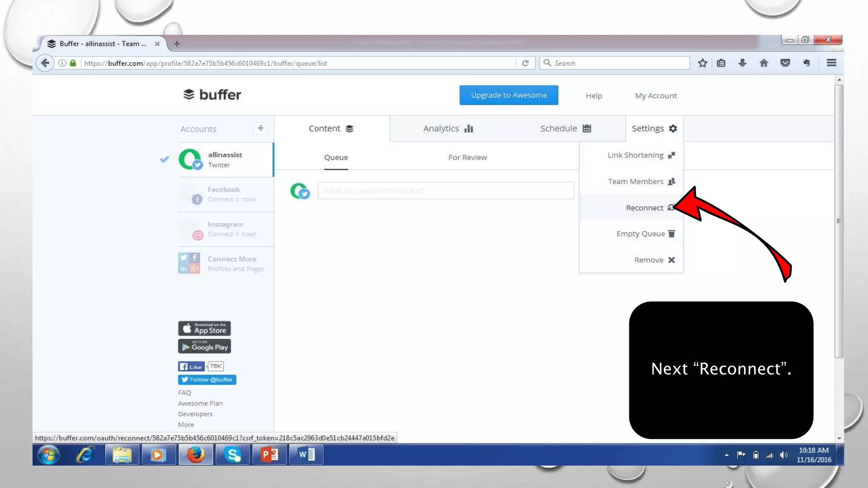Viewport: 868px width, 488px height.
Task: Click Reconnect in the Settings menu
Action: click(x=645, y=208)
